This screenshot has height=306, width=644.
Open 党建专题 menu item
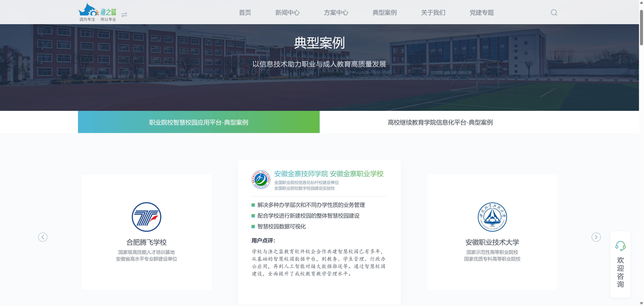[481, 13]
